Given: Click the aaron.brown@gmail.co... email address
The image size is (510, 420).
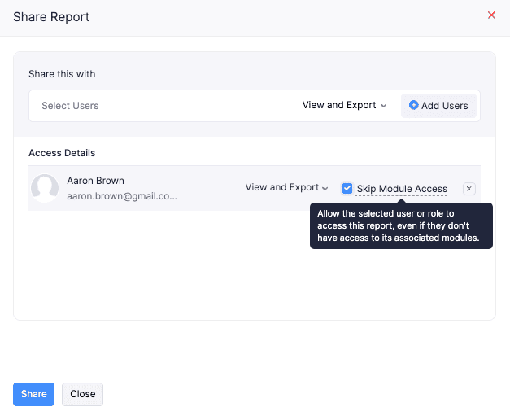Looking at the screenshot, I should (121, 196).
